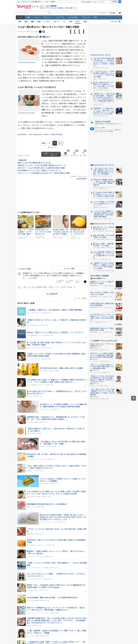Open the 納豆は付属のタレ article
The width and height of the screenshot is (138, 644).
point(56,430)
